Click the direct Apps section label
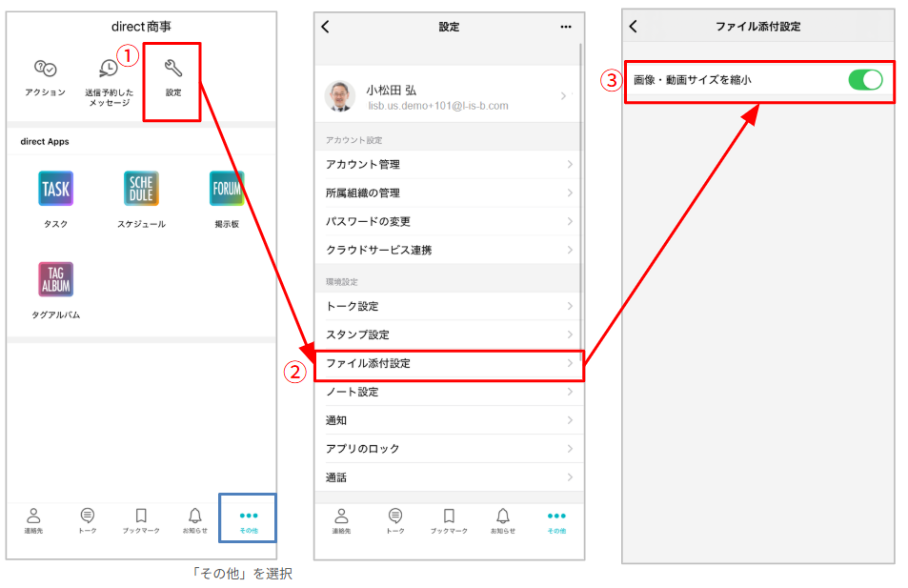Image resolution: width=908 pixels, height=588 pixels. [45, 141]
